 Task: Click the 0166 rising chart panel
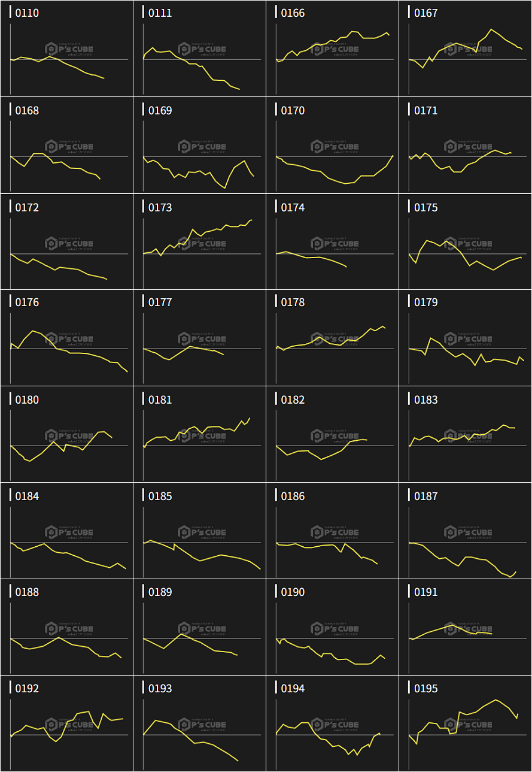click(332, 49)
